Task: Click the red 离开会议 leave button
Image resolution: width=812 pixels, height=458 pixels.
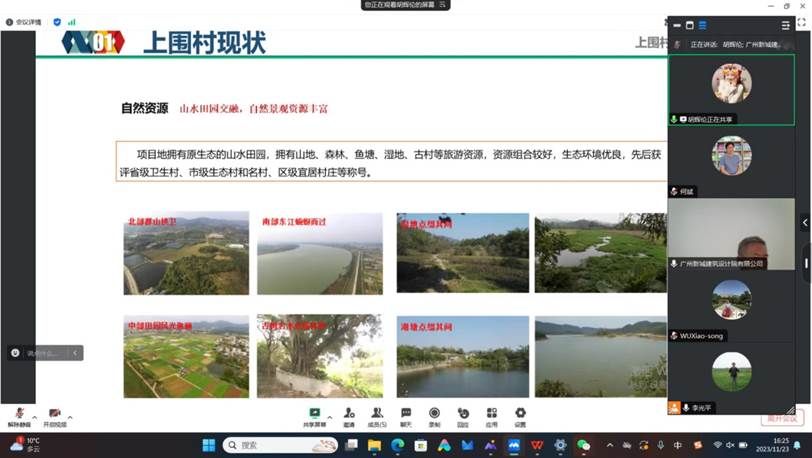Action: pos(781,418)
